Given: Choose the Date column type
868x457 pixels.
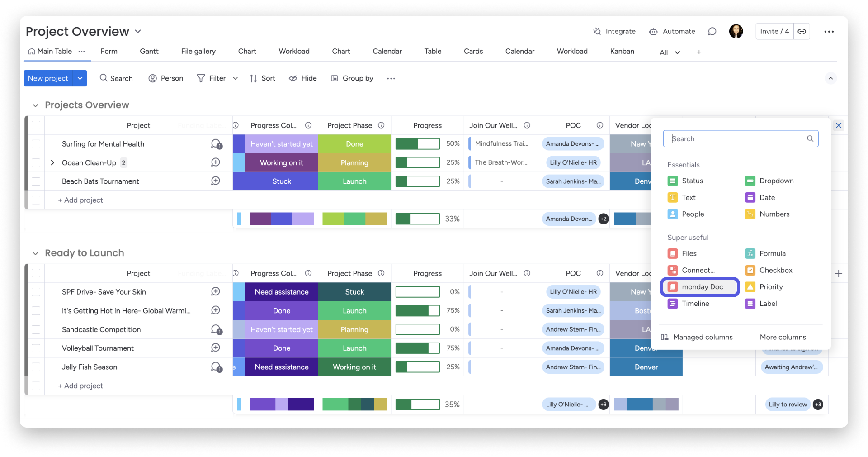Looking at the screenshot, I should (760, 197).
